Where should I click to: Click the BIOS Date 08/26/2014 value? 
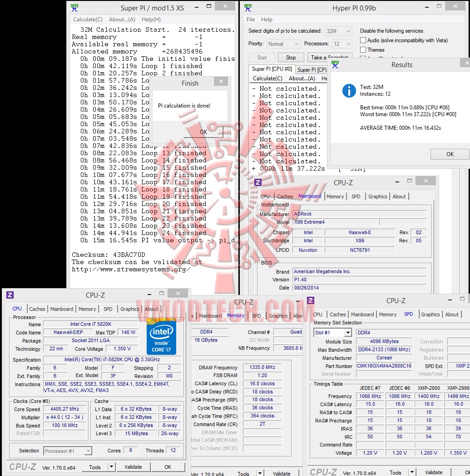pos(360,288)
